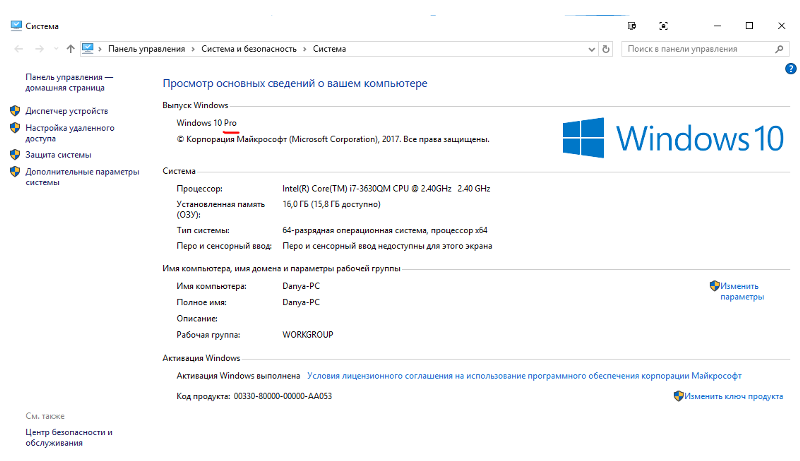This screenshot has height=461, width=800.
Task: Click the Forward navigation arrow
Action: coord(39,49)
